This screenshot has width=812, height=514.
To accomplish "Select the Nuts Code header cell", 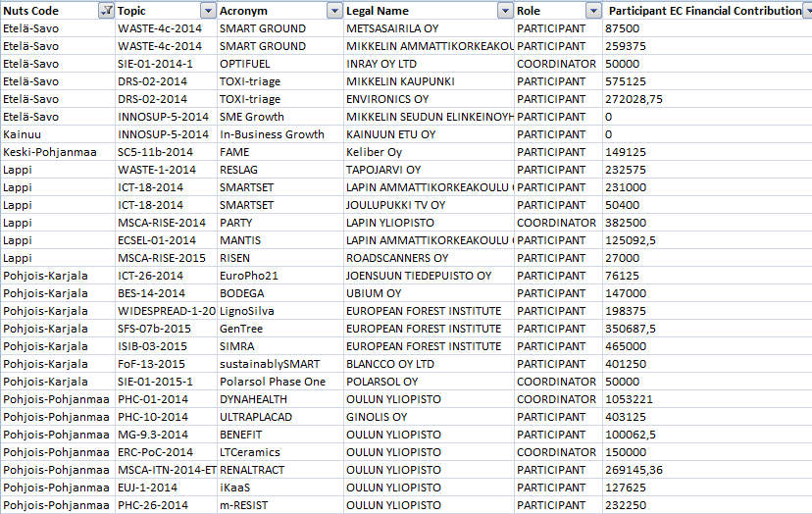I will point(58,11).
